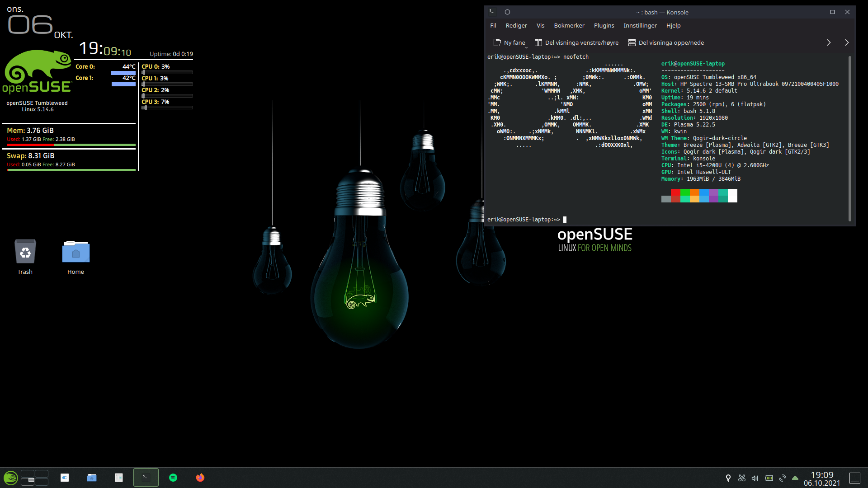Click 'Swap: 8.31 GiB' in system monitor widget
This screenshot has height=488, width=868.
pyautogui.click(x=31, y=156)
